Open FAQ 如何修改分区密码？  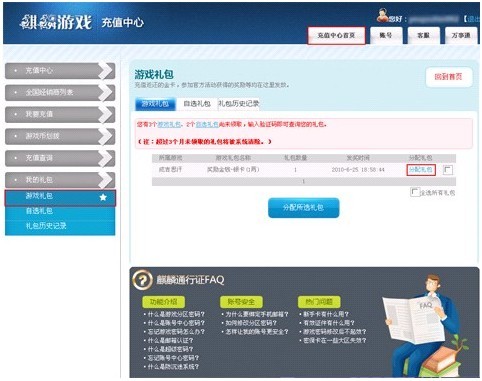tap(251, 323)
